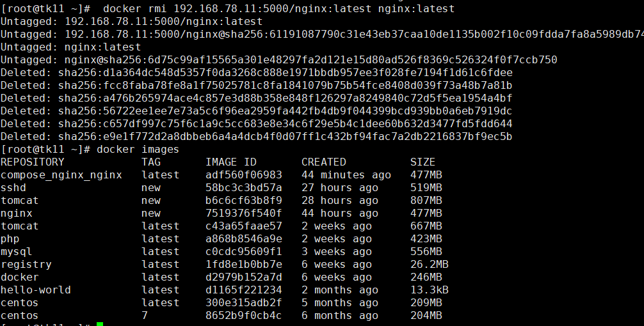
Task: Click the CREATED column header
Action: coord(324,162)
